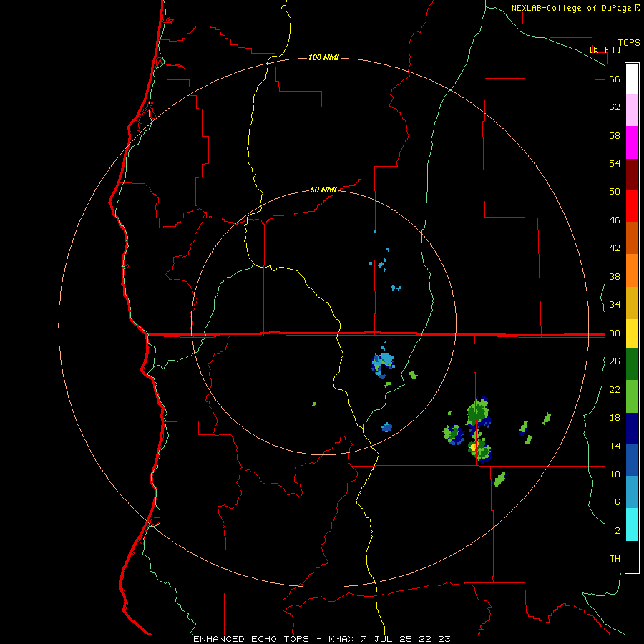Click the '14' legend value
This screenshot has height=644, width=644.
615,446
